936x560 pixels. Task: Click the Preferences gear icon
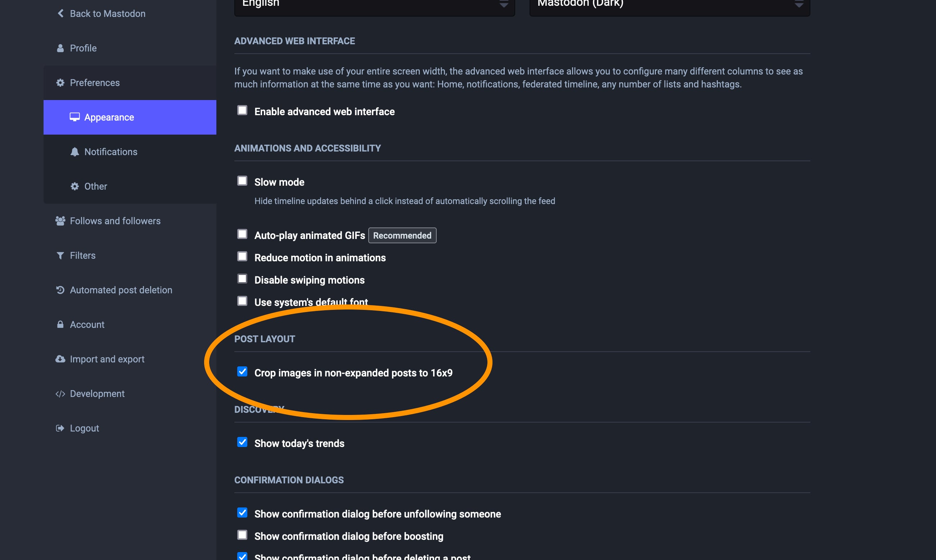tap(60, 83)
